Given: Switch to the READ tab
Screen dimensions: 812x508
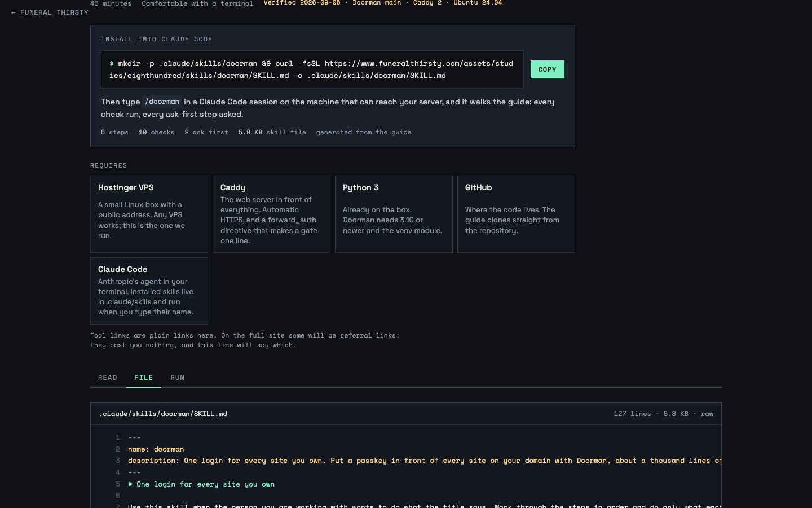Looking at the screenshot, I should coord(108,378).
